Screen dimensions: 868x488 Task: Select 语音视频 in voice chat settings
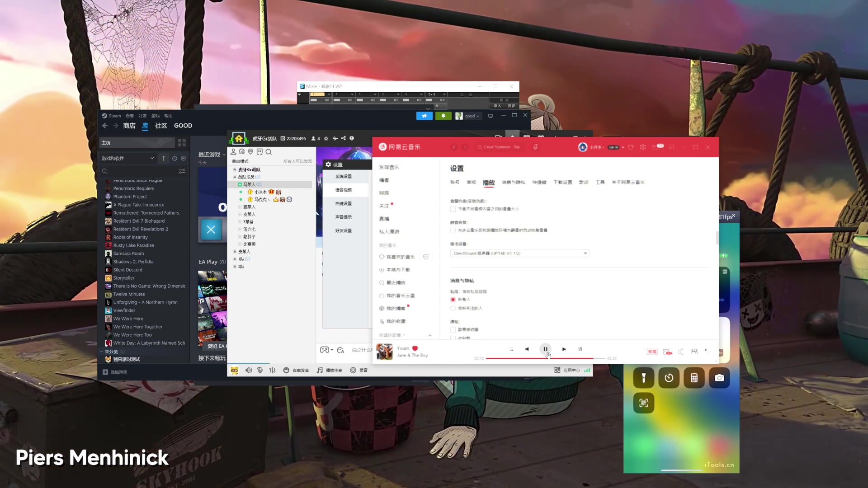[344, 190]
